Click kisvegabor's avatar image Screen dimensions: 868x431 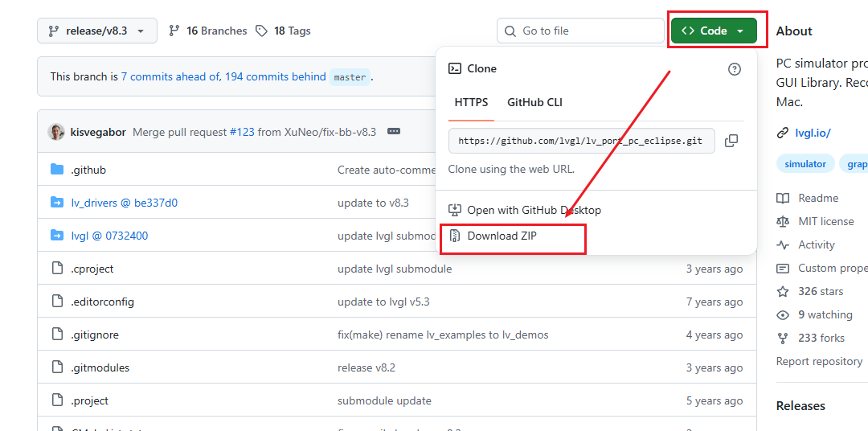coord(56,132)
